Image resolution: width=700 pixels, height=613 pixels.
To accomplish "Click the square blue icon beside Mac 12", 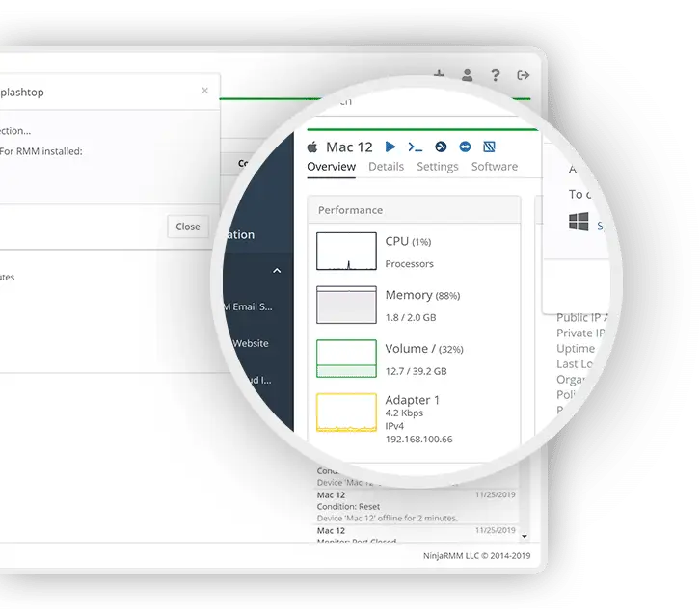I will [489, 147].
